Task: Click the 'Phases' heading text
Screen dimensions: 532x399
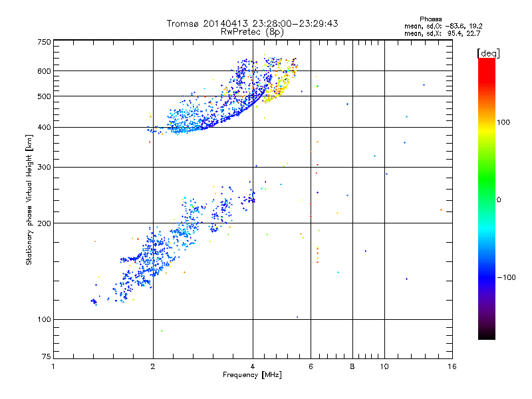Action: pyautogui.click(x=430, y=19)
